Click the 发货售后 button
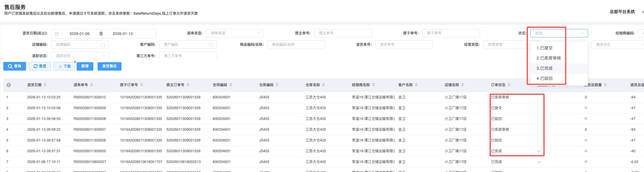Image resolution: width=644 pixels, height=172 pixels. 109,66
